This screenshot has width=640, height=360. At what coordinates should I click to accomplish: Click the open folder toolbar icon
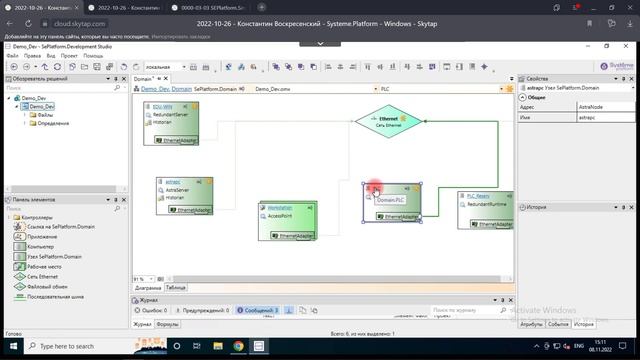[84, 67]
